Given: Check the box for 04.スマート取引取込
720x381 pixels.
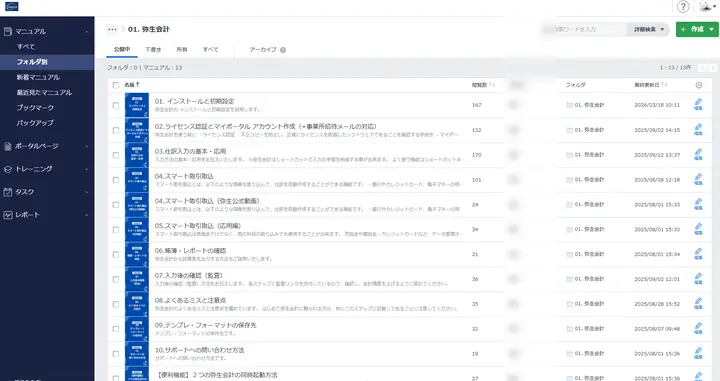Looking at the screenshot, I should click(116, 180).
